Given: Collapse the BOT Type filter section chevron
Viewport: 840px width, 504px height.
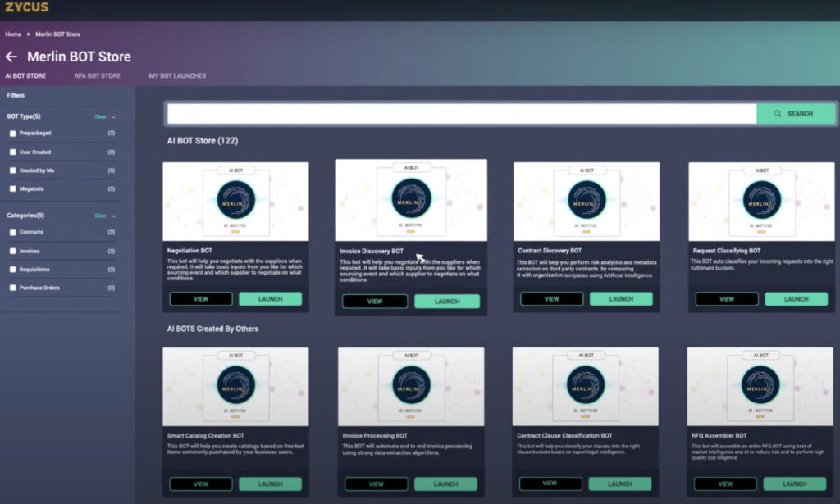Looking at the screenshot, I should point(113,116).
